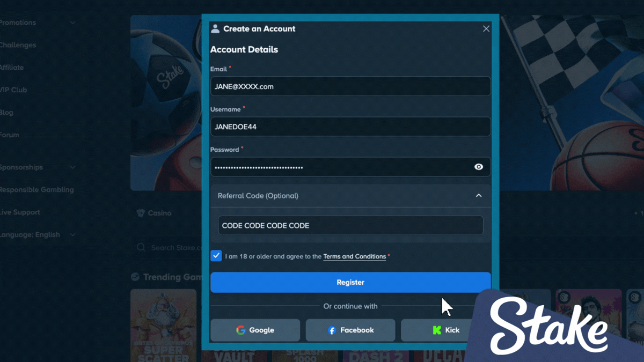Close the Create an Account dialog
Viewport: 644px width, 362px height.
pyautogui.click(x=486, y=29)
